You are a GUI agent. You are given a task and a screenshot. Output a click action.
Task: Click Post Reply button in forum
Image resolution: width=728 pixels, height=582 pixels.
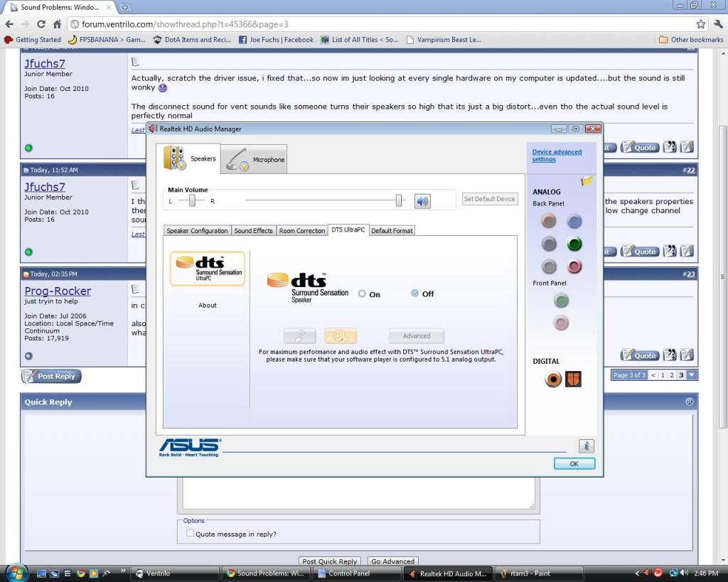[51, 376]
